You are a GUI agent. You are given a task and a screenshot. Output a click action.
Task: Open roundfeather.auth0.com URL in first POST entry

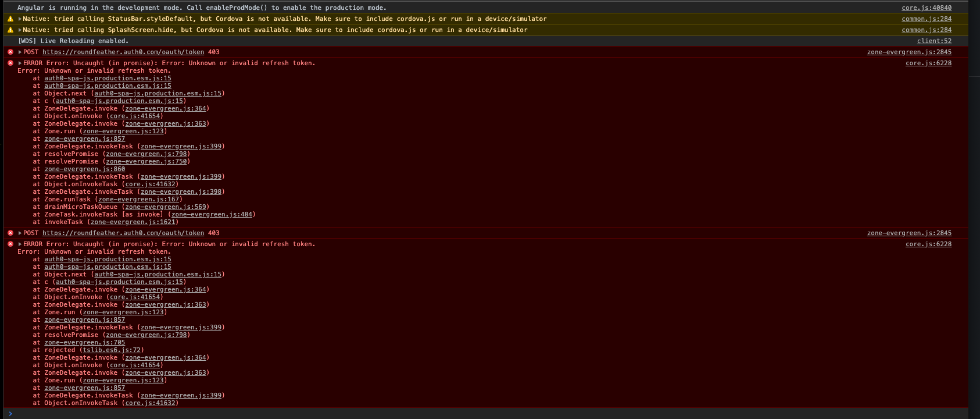point(123,52)
